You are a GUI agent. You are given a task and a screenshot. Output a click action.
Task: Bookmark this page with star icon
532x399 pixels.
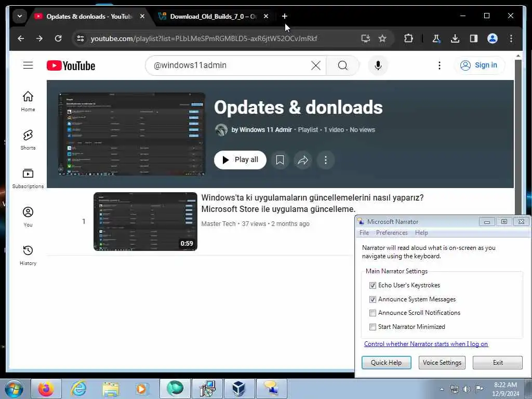(382, 38)
